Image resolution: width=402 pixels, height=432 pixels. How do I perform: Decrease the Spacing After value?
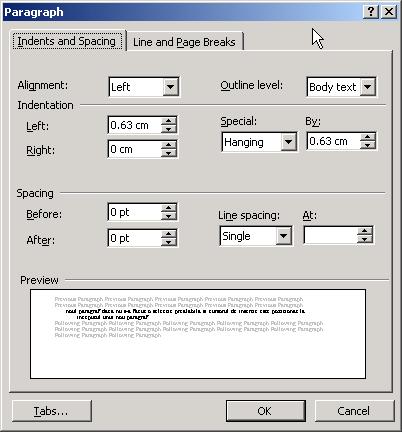(169, 242)
